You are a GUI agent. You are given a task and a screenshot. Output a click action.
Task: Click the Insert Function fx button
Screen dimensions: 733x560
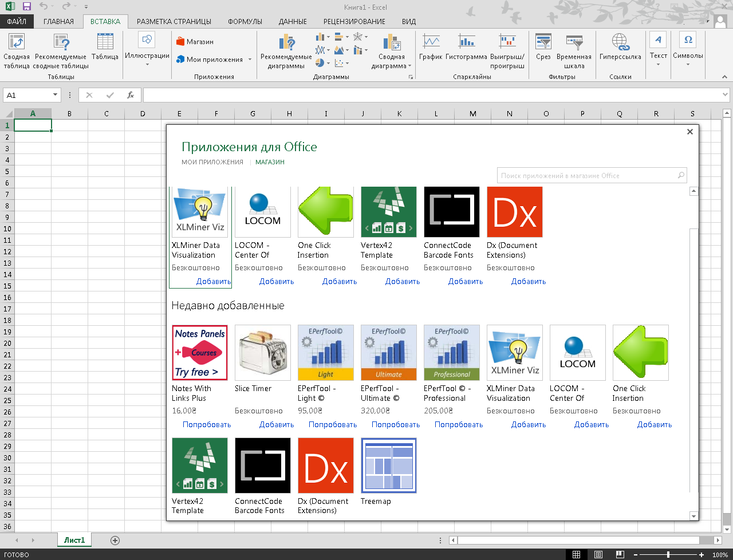[131, 95]
